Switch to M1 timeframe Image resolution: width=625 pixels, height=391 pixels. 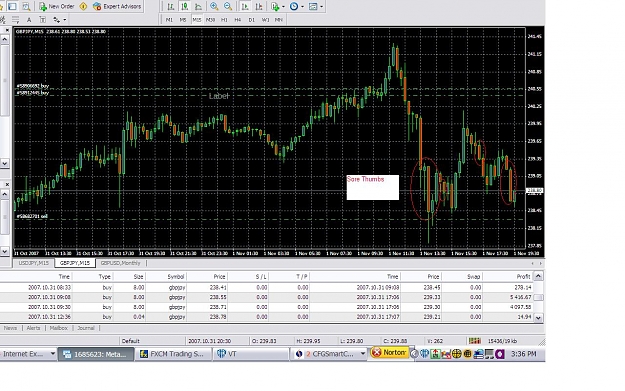point(169,20)
